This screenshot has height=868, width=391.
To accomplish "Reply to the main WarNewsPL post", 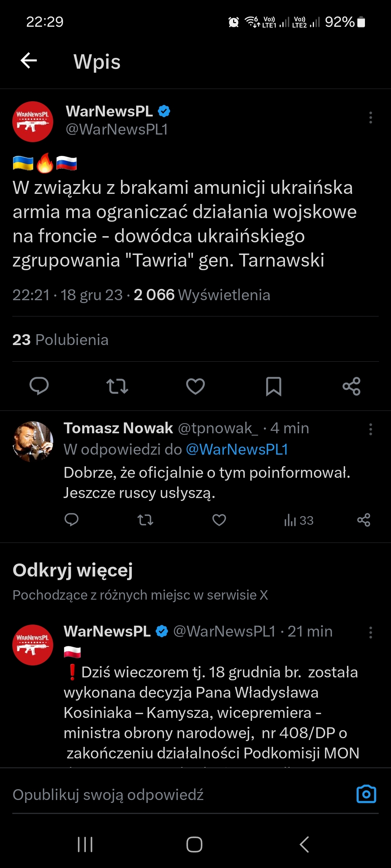I will pos(39,386).
